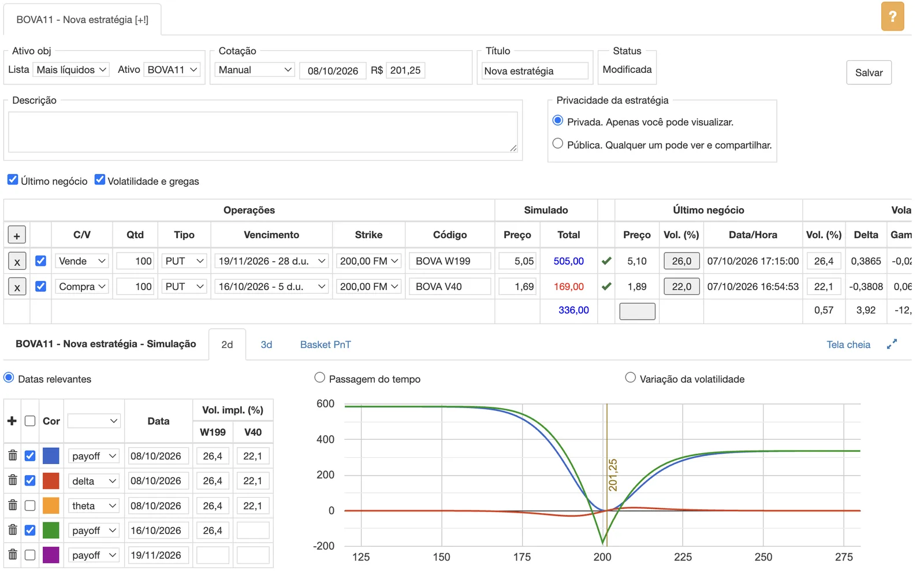Viewport: 924px width, 571px height.
Task: Click the Salvar button
Action: (869, 73)
